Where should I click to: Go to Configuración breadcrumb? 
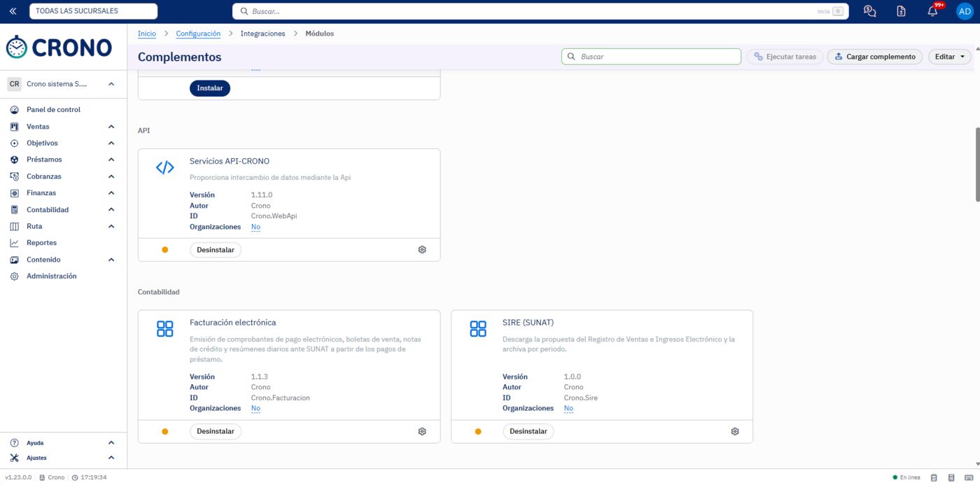(x=198, y=34)
